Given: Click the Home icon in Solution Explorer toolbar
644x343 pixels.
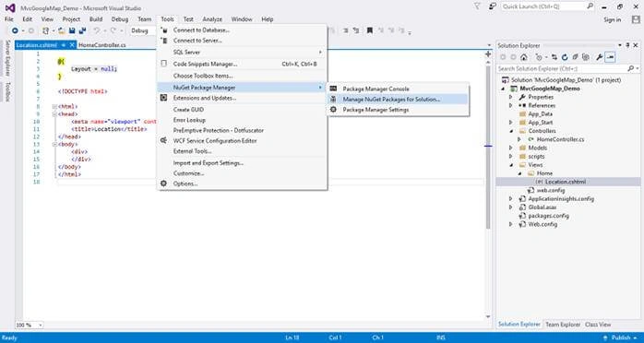Looking at the screenshot, I should (524, 57).
